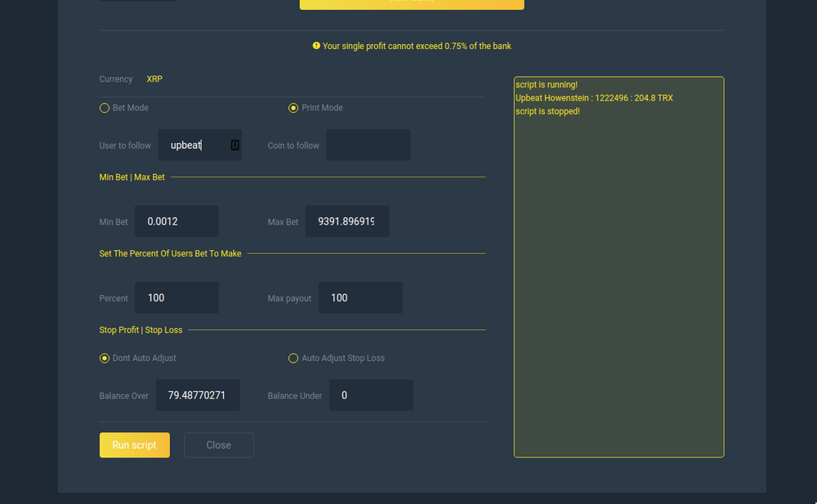Click the icon inside User to follow field

[x=235, y=145]
